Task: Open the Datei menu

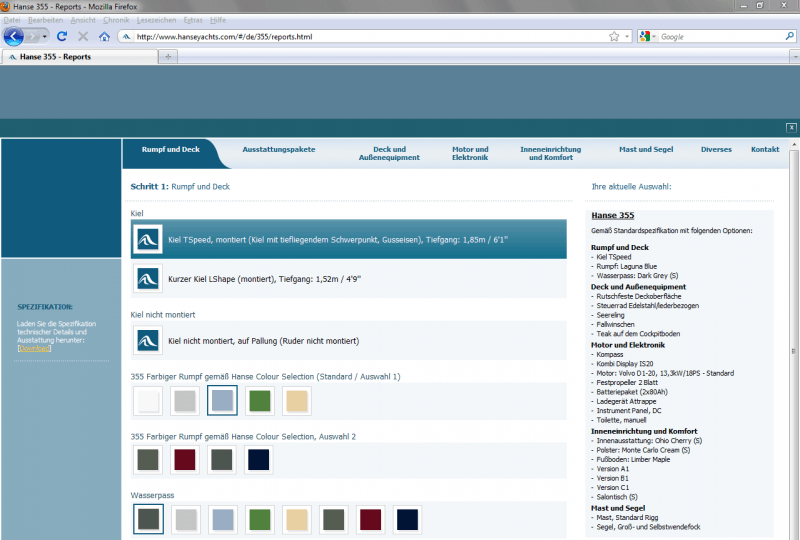Action: point(12,20)
